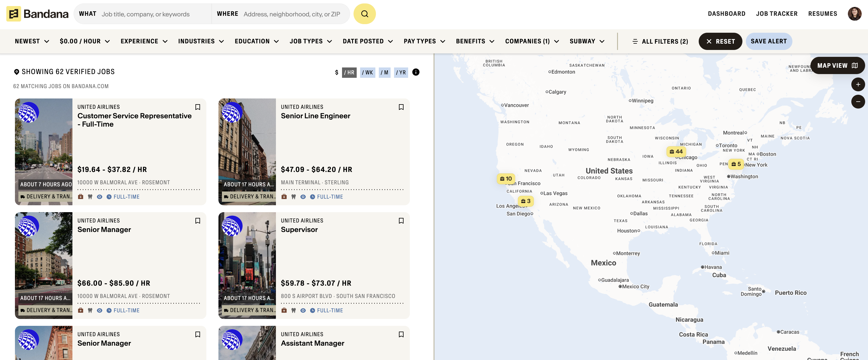Expand the Date Posted filter
The image size is (868, 360).
coord(368,41)
